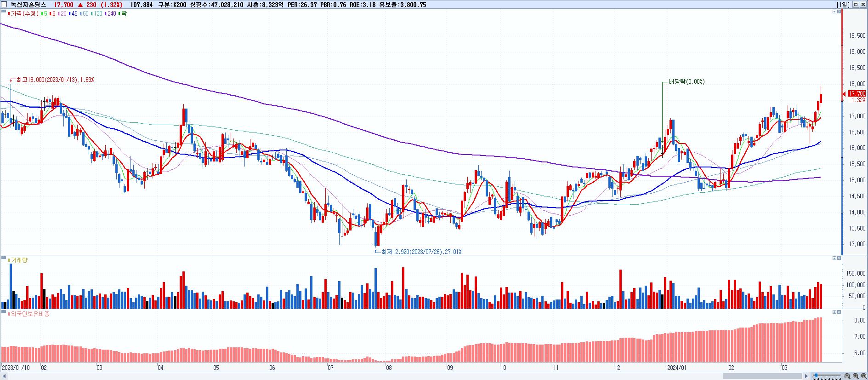Click the [1일] period indicator
This screenshot has width=868, height=380.
(x=843, y=5)
